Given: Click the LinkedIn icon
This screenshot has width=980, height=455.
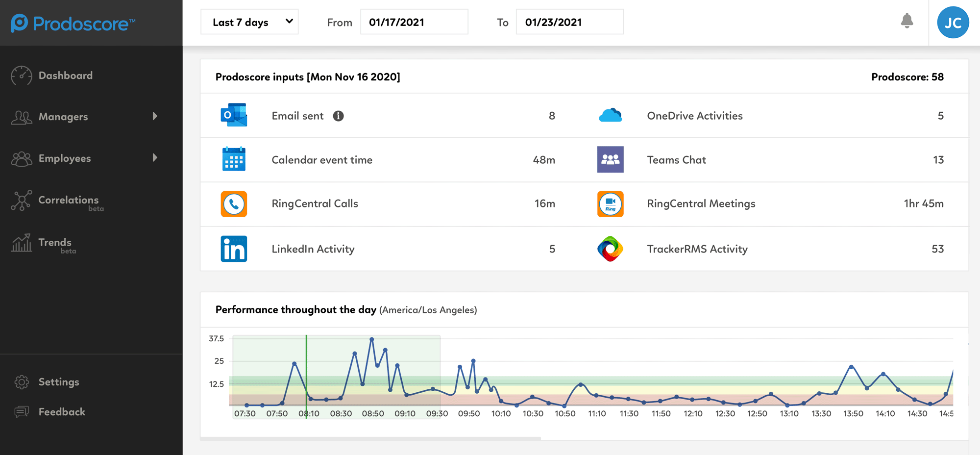Looking at the screenshot, I should [x=234, y=249].
